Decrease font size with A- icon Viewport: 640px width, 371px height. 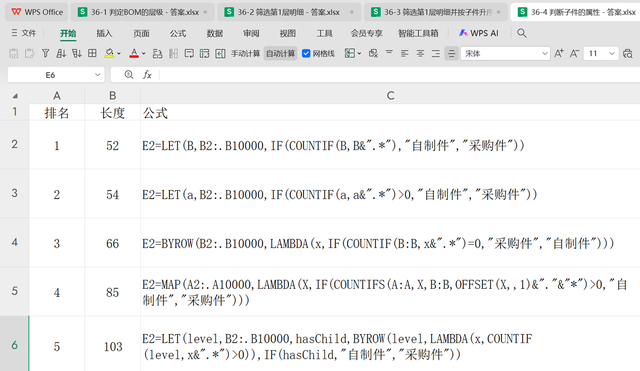(574, 53)
